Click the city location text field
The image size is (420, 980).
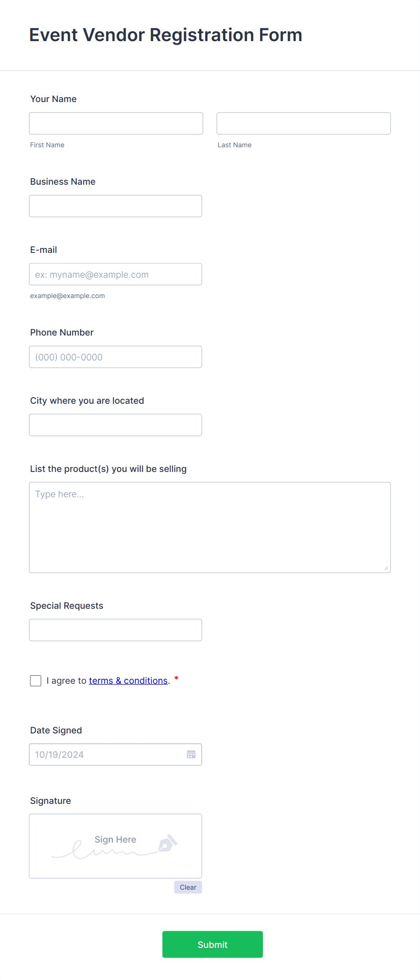(116, 425)
